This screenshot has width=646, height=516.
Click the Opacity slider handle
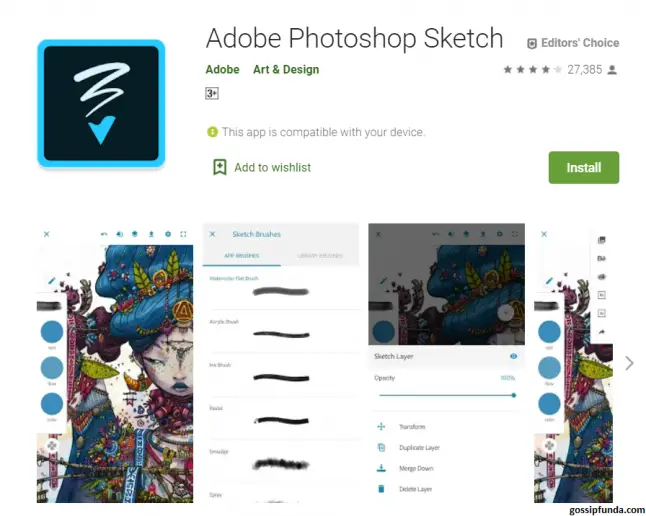[514, 395]
